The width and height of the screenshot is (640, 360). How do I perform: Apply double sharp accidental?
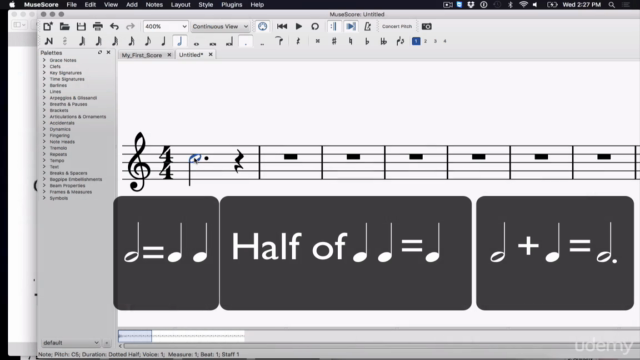318,41
